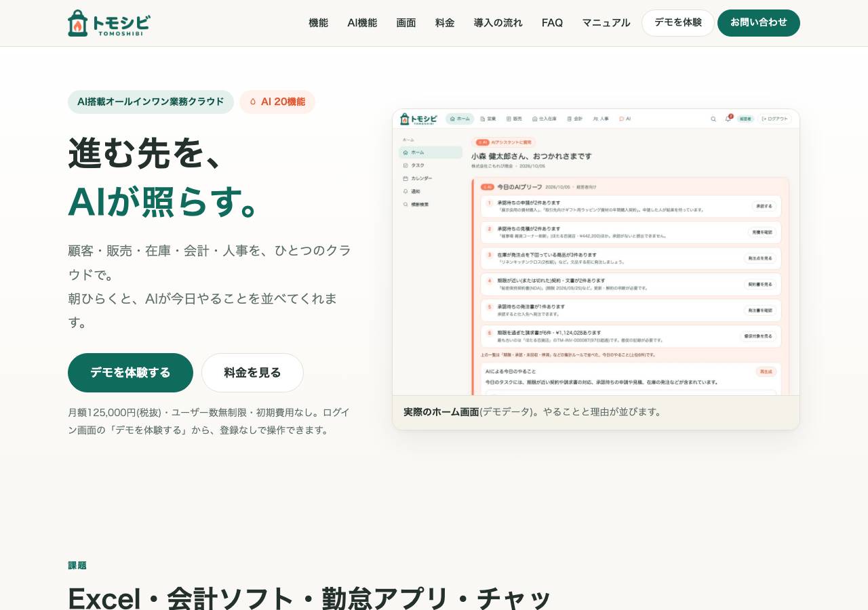Viewport: 868px width, 610px height.
Task: Open the マニュアル link
Action: coord(606,23)
